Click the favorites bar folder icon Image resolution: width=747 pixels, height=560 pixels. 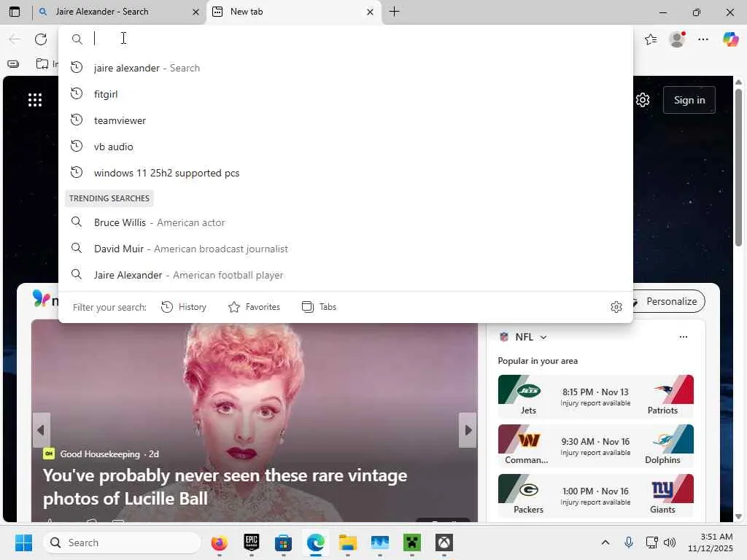(42, 64)
